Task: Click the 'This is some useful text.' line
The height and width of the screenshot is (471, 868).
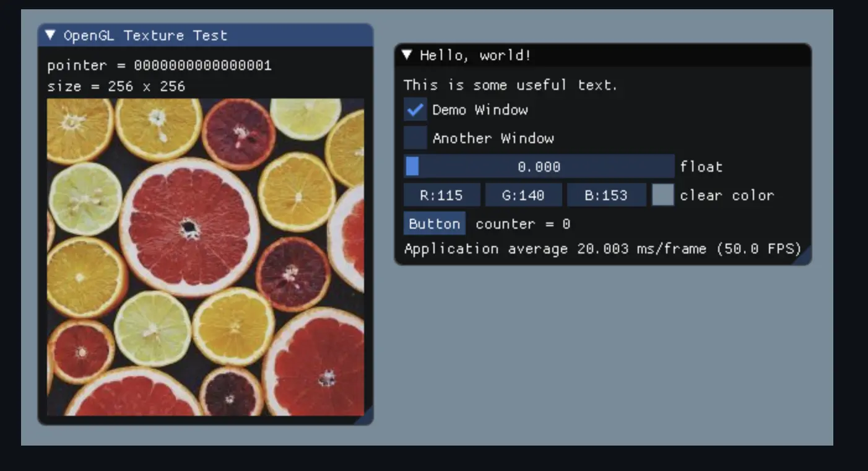Action: 511,85
